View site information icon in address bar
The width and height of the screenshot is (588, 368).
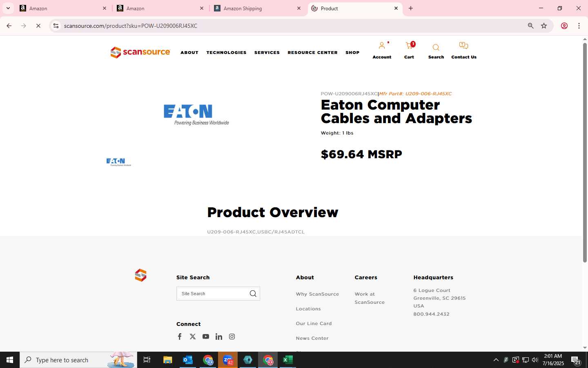[56, 26]
